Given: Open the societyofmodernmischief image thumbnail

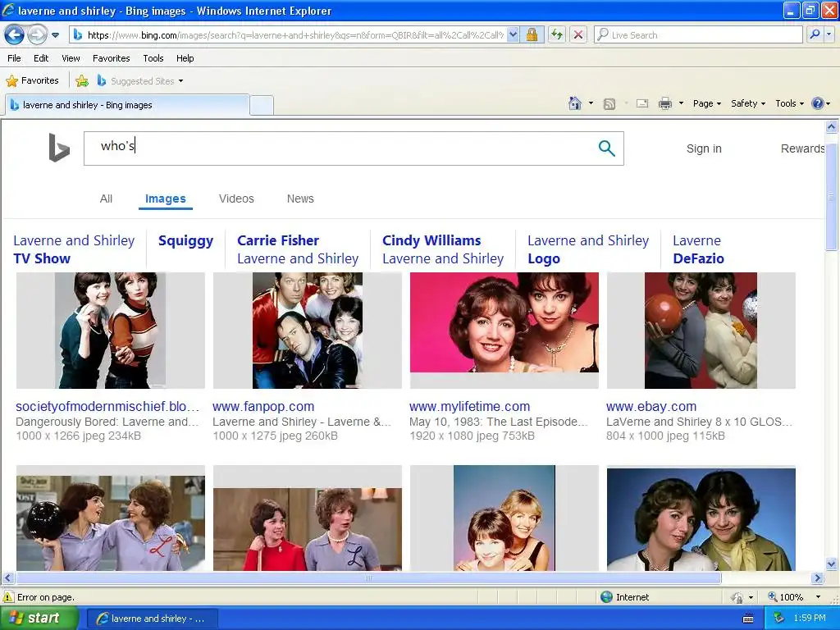Looking at the screenshot, I should click(x=111, y=331).
